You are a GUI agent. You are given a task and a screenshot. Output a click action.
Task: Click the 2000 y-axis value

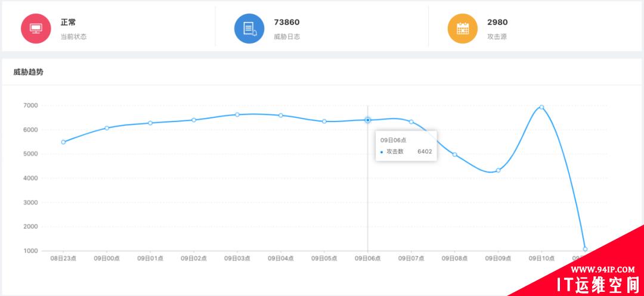[x=31, y=226]
